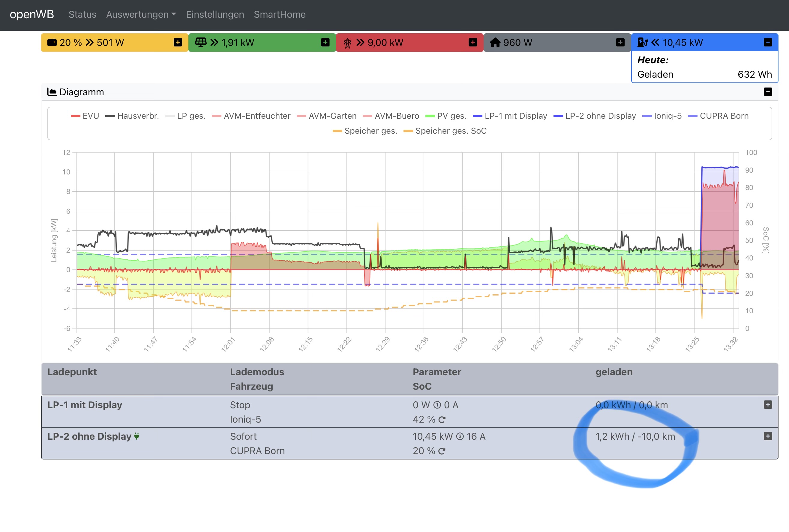Click the solar panel PV icon
Viewport: 789px width, 532px height.
pyautogui.click(x=200, y=43)
